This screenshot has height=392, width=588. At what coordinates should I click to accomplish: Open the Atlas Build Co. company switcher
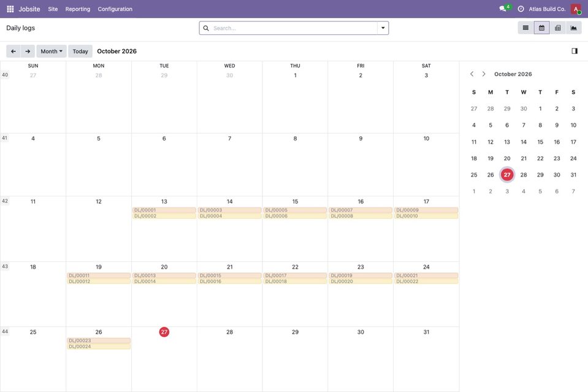coord(547,9)
